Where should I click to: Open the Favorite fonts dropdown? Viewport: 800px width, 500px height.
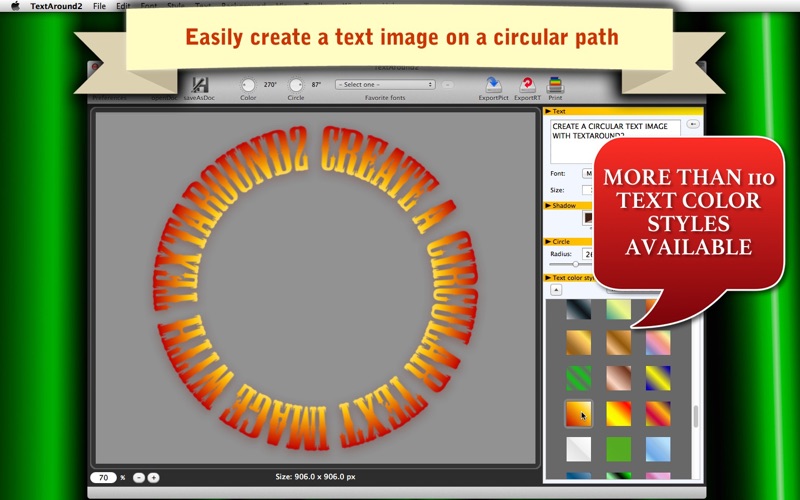point(385,85)
